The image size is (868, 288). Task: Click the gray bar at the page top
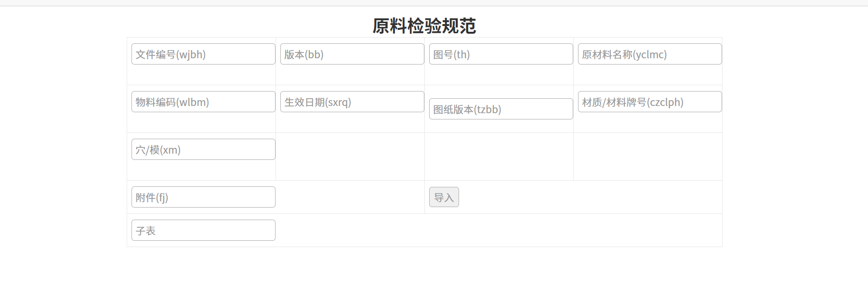tap(434, 3)
